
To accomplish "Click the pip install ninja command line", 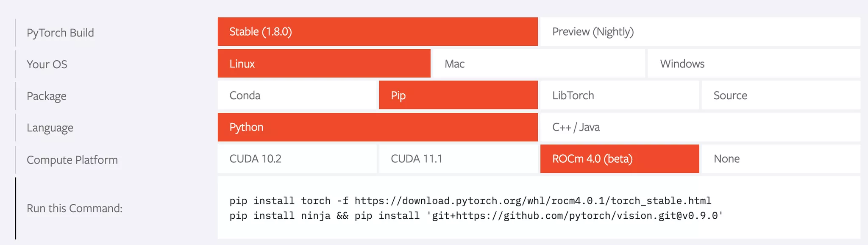I will pyautogui.click(x=476, y=216).
